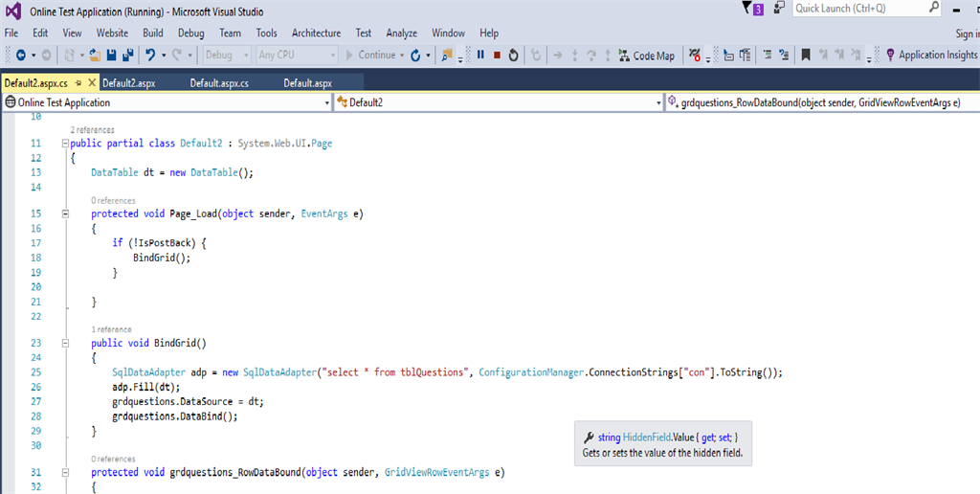Click the Application Insights button
The height and width of the screenshot is (494, 980).
pos(930,56)
